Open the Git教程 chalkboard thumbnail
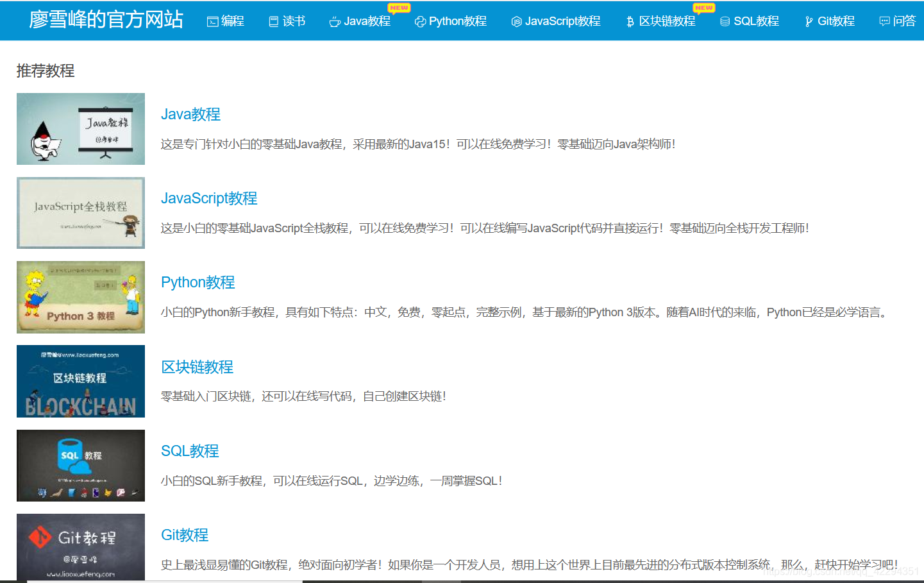924x583 pixels. (x=81, y=548)
